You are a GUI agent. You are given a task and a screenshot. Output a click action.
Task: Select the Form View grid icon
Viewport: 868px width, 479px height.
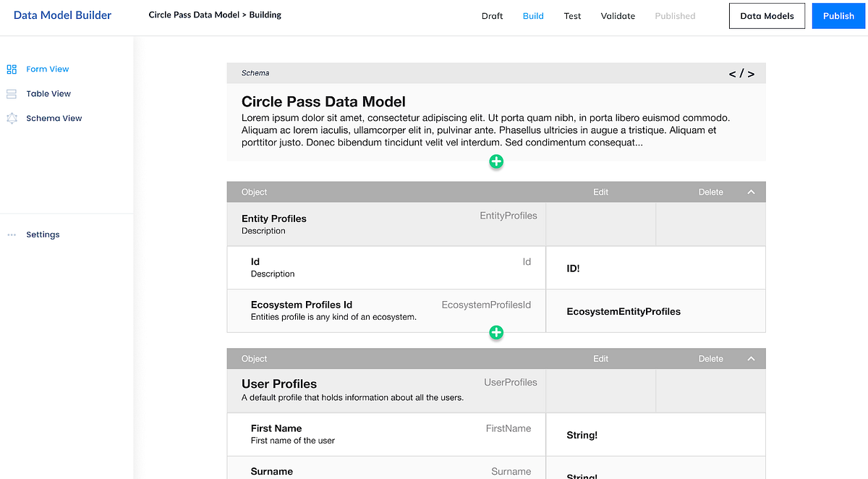point(12,69)
